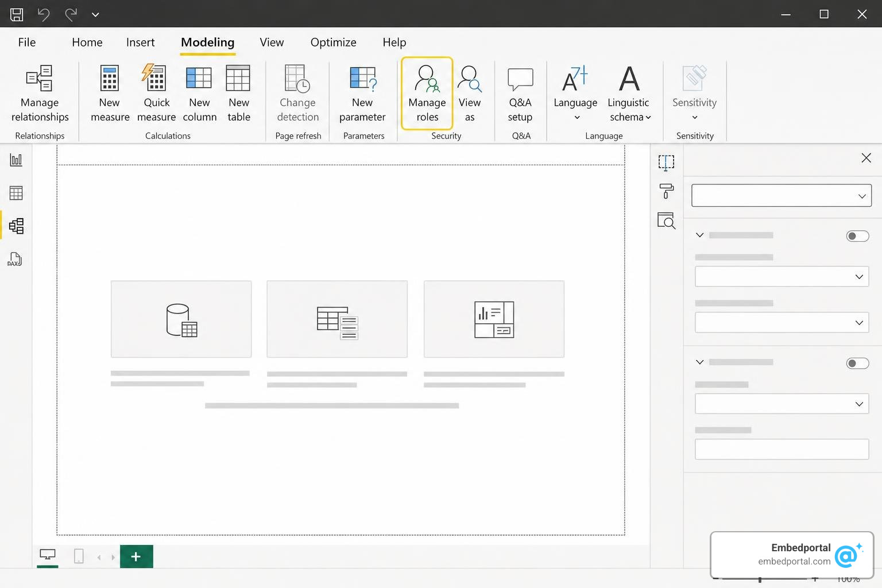Select the paste data into table card
882x588 pixels.
pyautogui.click(x=337, y=319)
